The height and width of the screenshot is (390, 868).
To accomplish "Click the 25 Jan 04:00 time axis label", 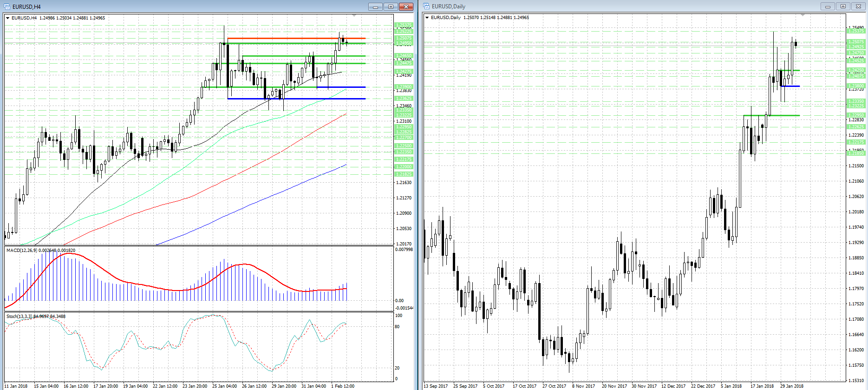I will point(224,386).
